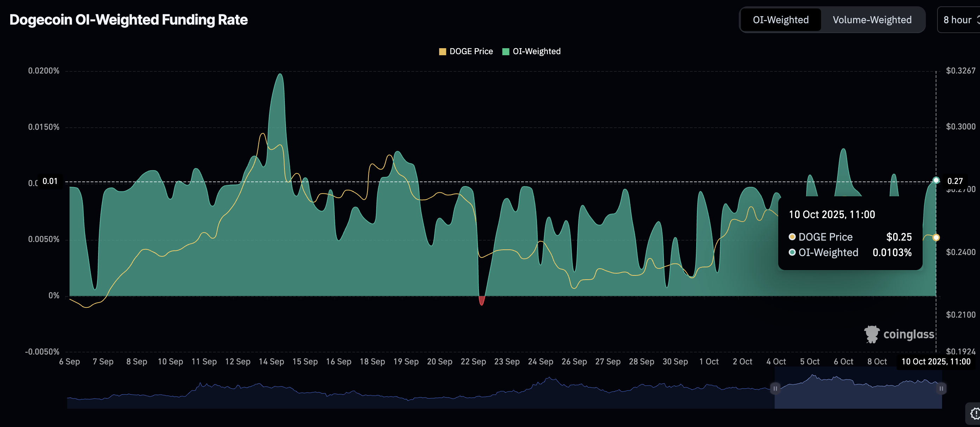Screen dimensions: 980x427
Task: Click the coinglass logo watermark
Action: (x=899, y=334)
